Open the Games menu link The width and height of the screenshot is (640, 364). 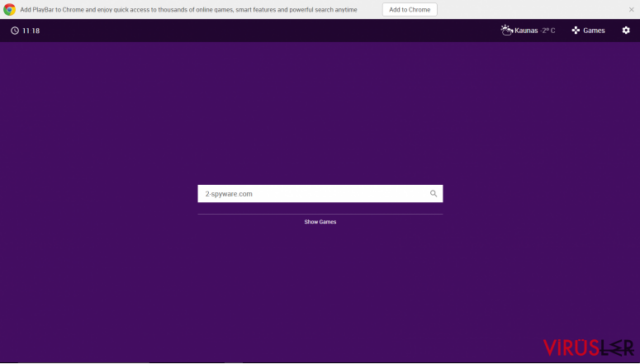[x=594, y=31]
